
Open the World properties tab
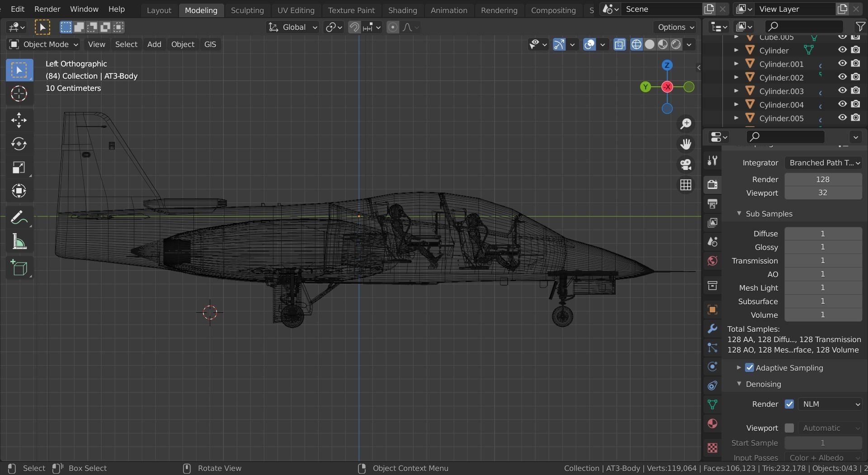click(712, 261)
